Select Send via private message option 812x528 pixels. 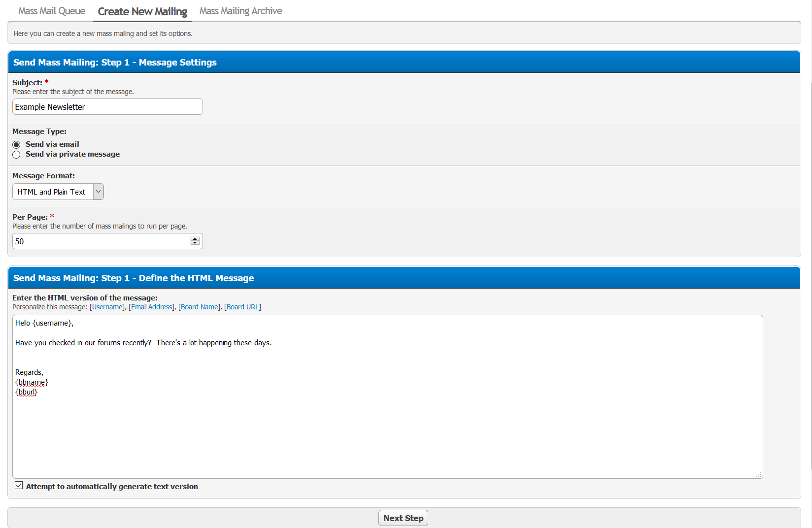click(x=16, y=155)
